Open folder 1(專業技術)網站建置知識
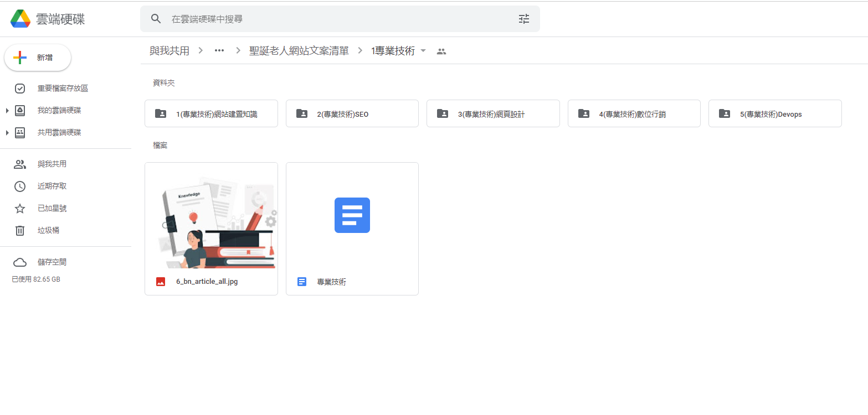The image size is (868, 415). click(211, 114)
